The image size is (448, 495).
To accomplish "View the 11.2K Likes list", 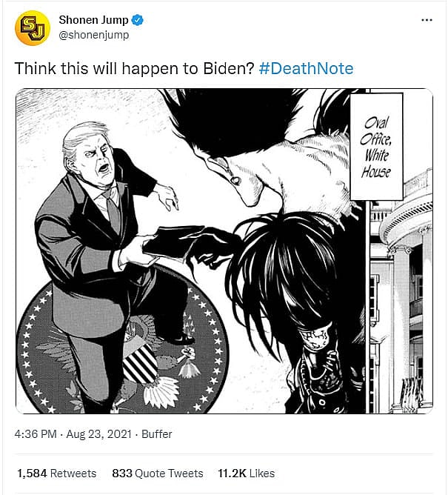I will (x=245, y=473).
